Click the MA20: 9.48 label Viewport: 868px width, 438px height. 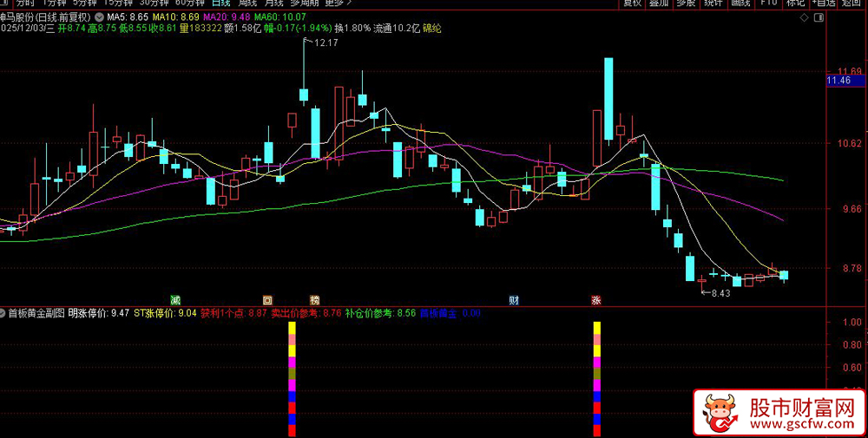[227, 17]
